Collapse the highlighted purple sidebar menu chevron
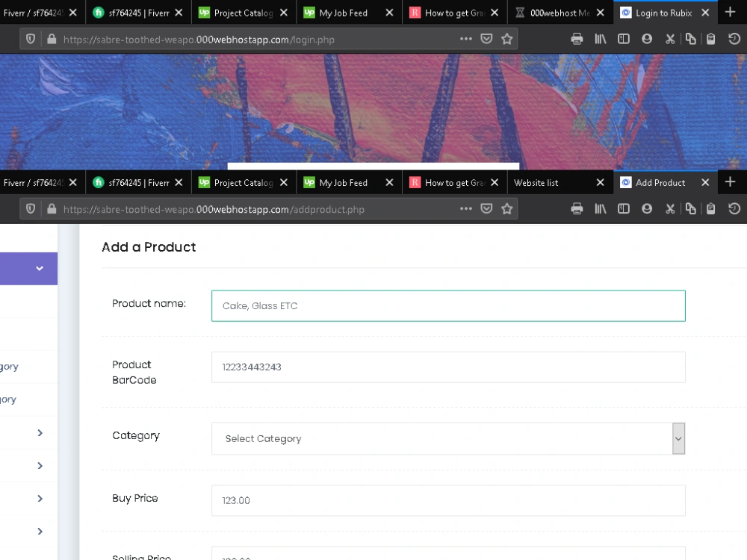Screen dimensions: 747x560 pyautogui.click(x=40, y=269)
